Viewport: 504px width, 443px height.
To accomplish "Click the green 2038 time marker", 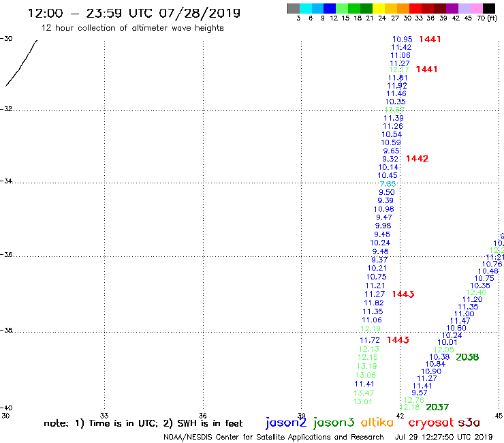I will (467, 357).
